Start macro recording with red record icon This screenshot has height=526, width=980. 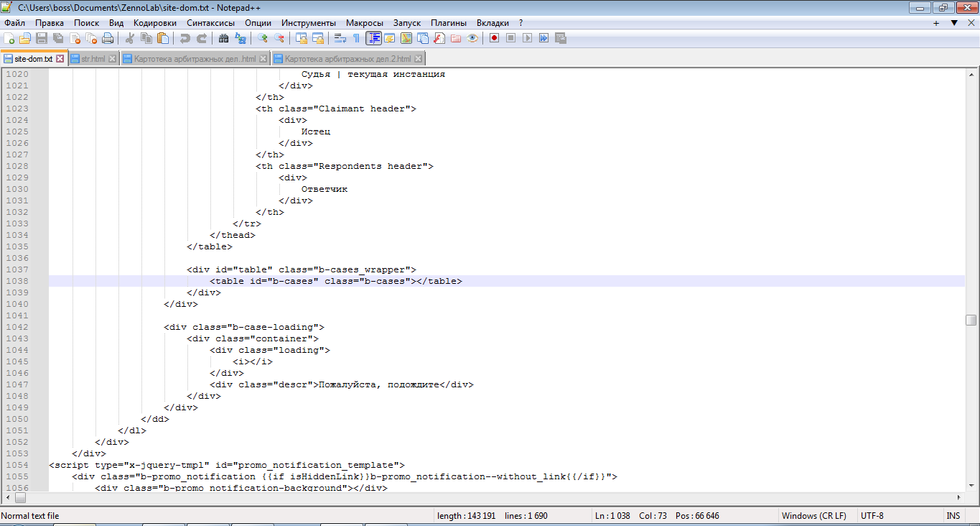[494, 38]
